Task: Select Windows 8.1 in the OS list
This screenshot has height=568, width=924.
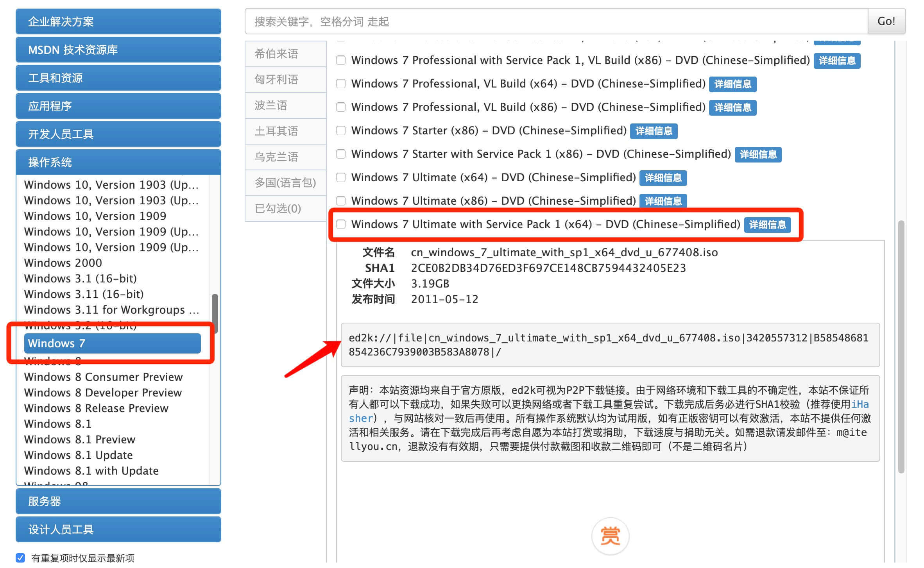Action: (x=58, y=424)
